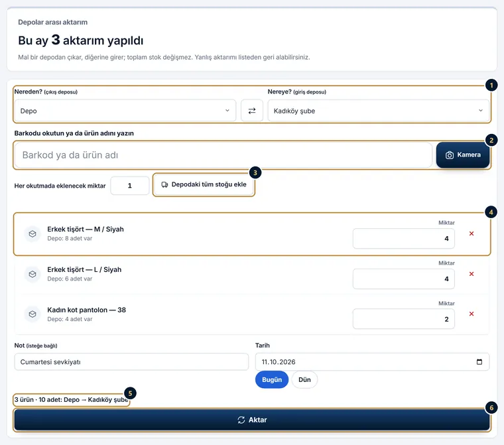Remove Kadın kot pantolon 38 row

point(472,314)
